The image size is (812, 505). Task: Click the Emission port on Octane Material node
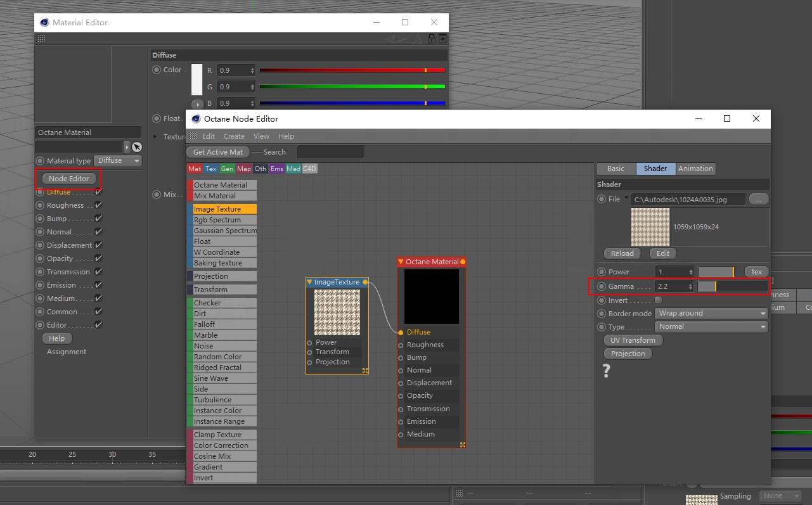tap(401, 422)
